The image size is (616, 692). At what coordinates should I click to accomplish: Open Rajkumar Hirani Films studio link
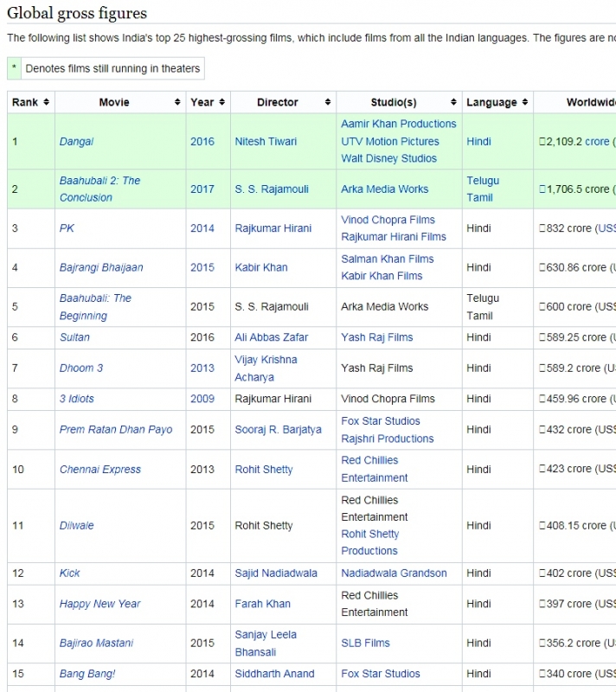point(394,236)
